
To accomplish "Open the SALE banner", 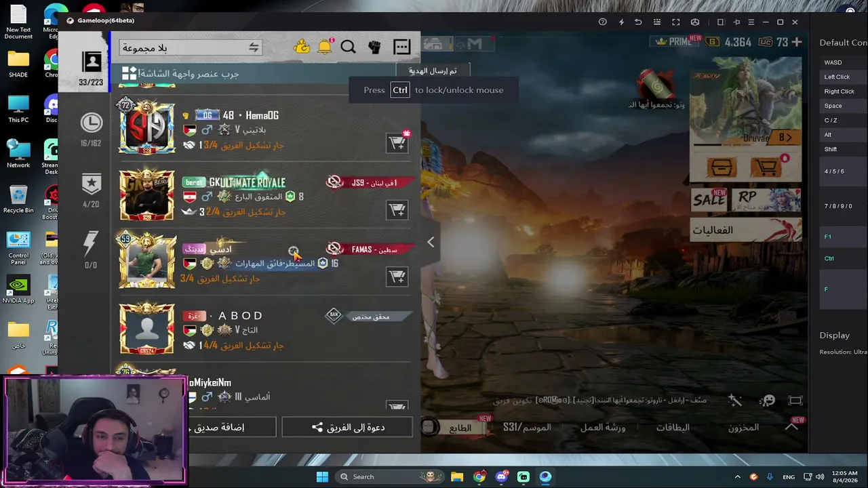I will coord(710,199).
